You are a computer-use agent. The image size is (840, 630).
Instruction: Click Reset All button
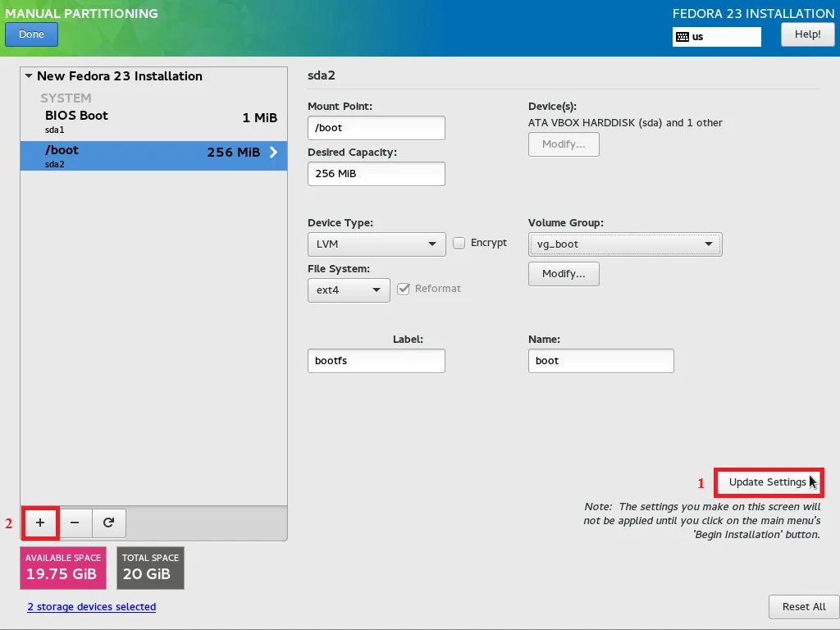(804, 607)
